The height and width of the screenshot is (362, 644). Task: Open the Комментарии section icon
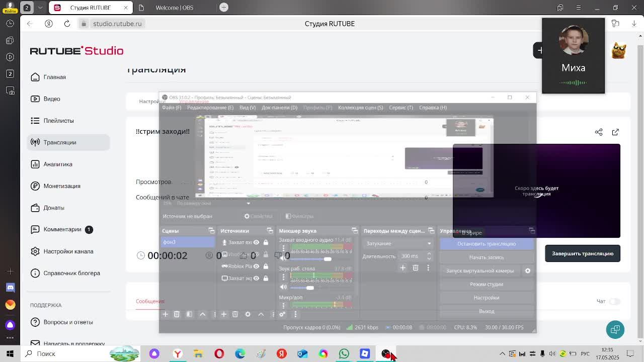coord(35,229)
